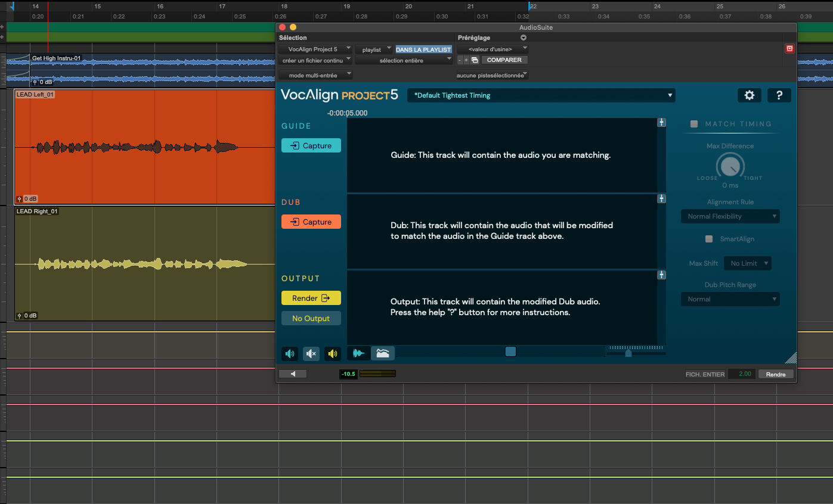The height and width of the screenshot is (504, 833).
Task: Click the zoom slider handle under tick marks
Action: (x=628, y=353)
